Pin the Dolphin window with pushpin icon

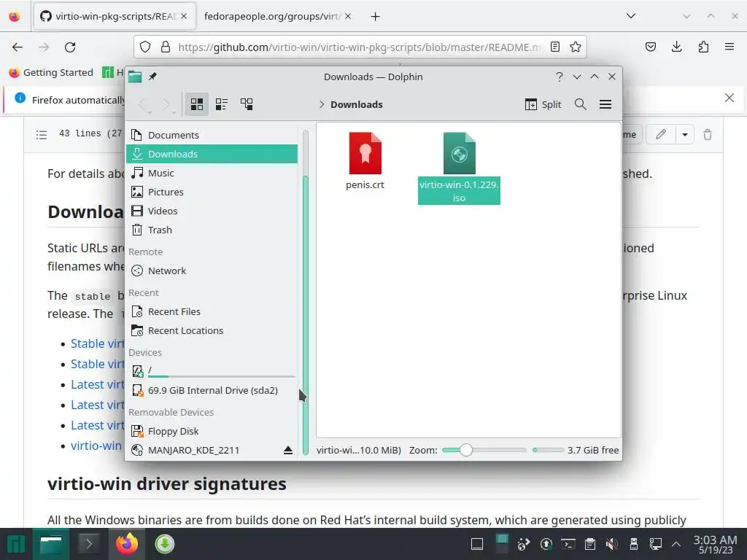point(152,77)
